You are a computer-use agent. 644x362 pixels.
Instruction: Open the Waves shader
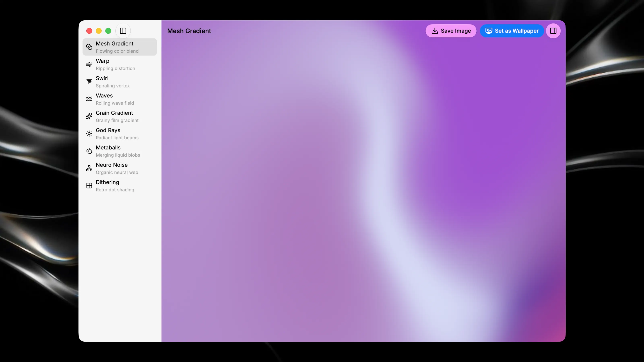coord(120,99)
